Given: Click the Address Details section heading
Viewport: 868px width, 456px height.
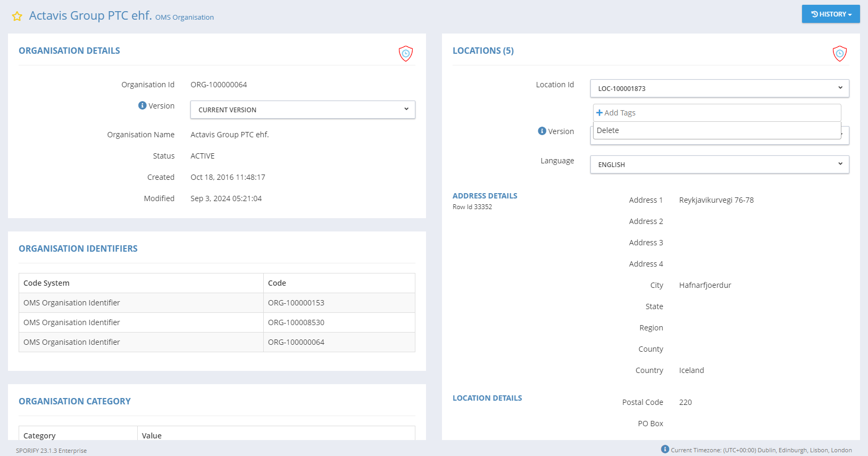Looking at the screenshot, I should pyautogui.click(x=485, y=196).
